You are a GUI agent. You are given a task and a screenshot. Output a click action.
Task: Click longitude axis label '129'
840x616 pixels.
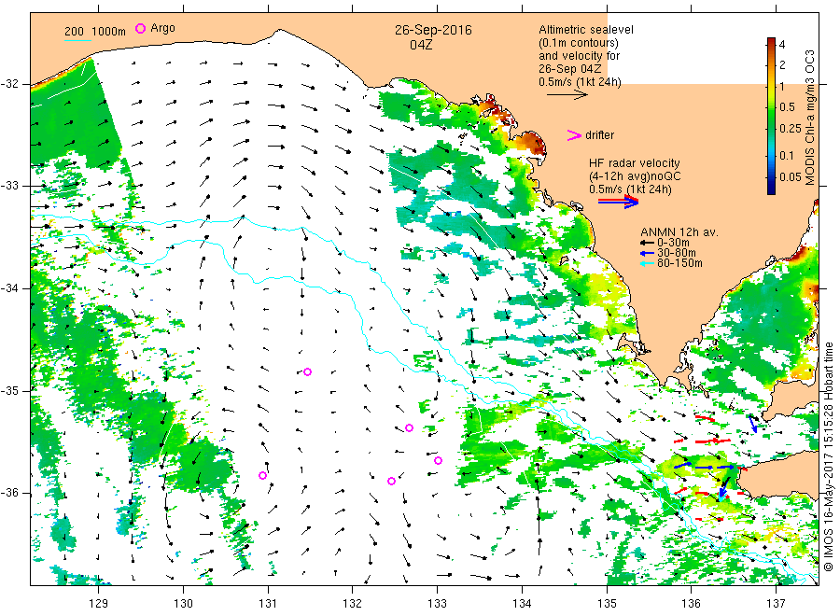click(x=99, y=604)
